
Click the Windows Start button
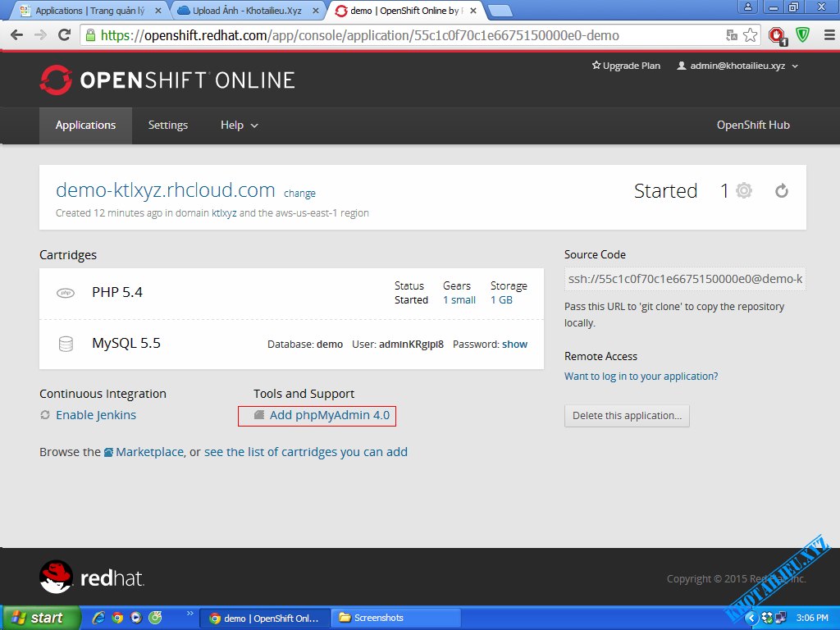(x=40, y=618)
